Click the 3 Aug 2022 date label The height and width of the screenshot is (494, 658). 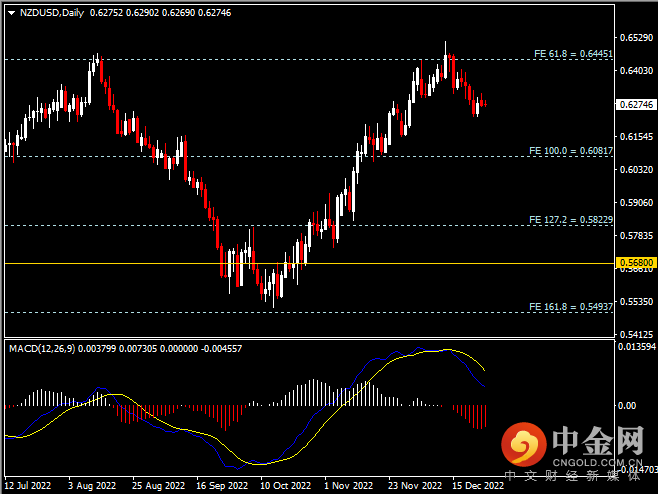click(x=92, y=485)
